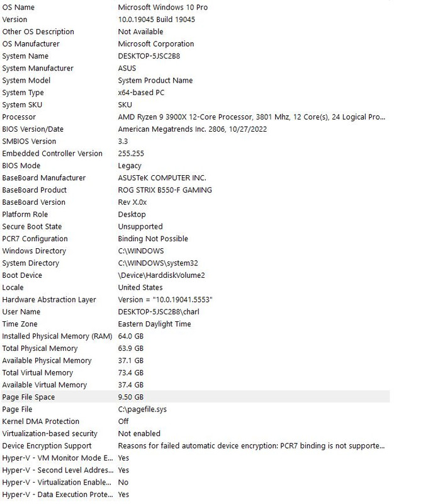Select Hyper-V Second Level Address row
This screenshot has height=504, width=428.
point(195,471)
